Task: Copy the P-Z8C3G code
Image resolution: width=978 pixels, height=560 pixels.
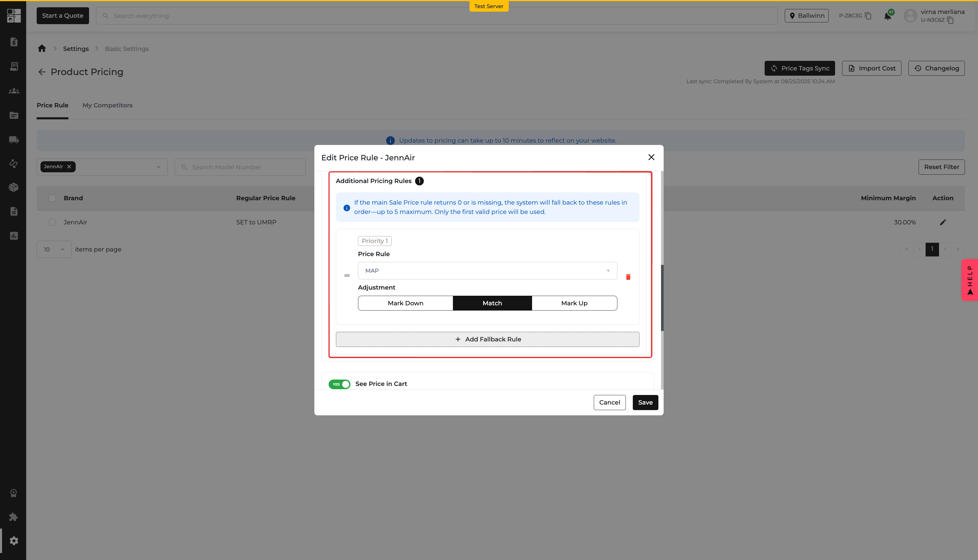Action: pyautogui.click(x=868, y=16)
